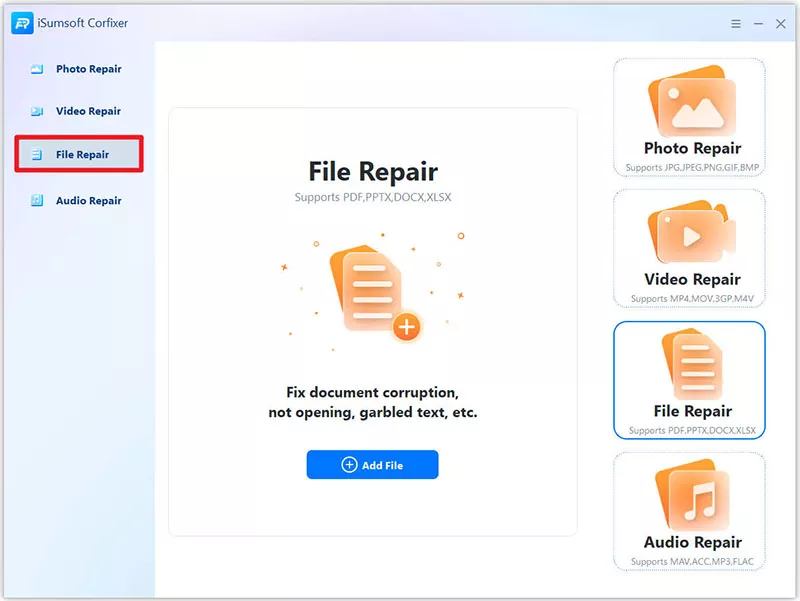The height and width of the screenshot is (601, 800).
Task: Open the File Repair card document icon
Action: pyautogui.click(x=693, y=364)
